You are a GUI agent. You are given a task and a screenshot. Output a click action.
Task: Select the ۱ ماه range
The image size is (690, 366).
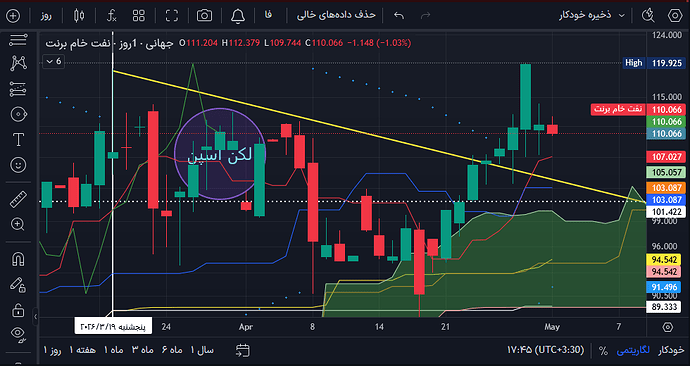[x=113, y=350]
